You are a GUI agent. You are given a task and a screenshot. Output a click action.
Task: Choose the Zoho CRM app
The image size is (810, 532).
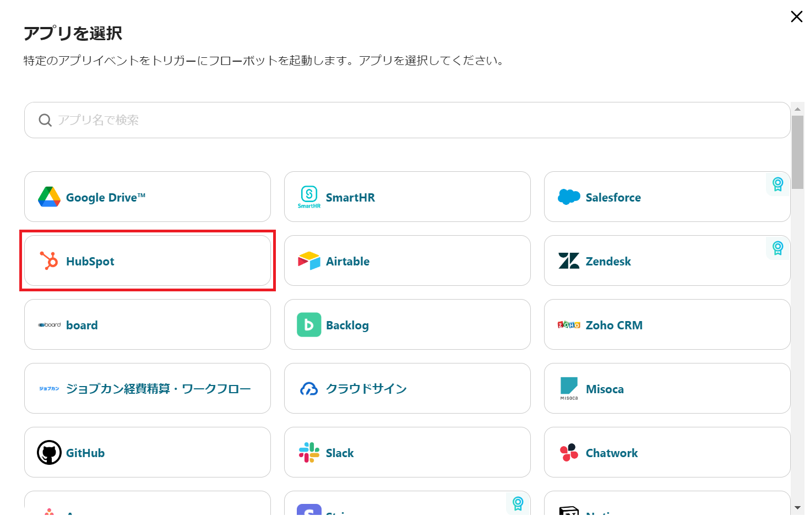[x=667, y=324]
